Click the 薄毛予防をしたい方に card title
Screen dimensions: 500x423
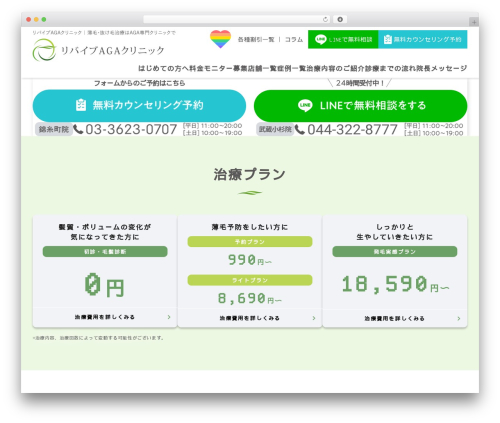pos(250,227)
